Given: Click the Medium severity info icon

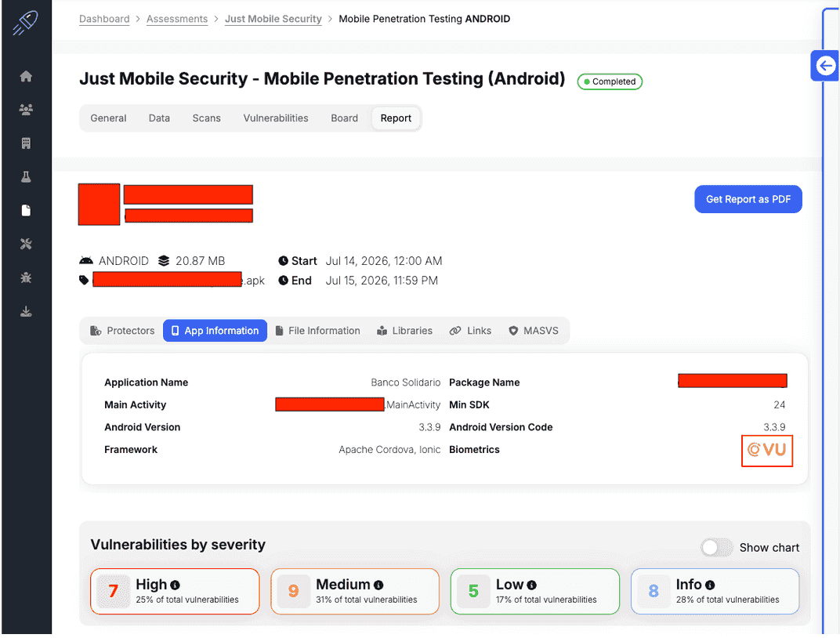Looking at the screenshot, I should (x=378, y=585).
